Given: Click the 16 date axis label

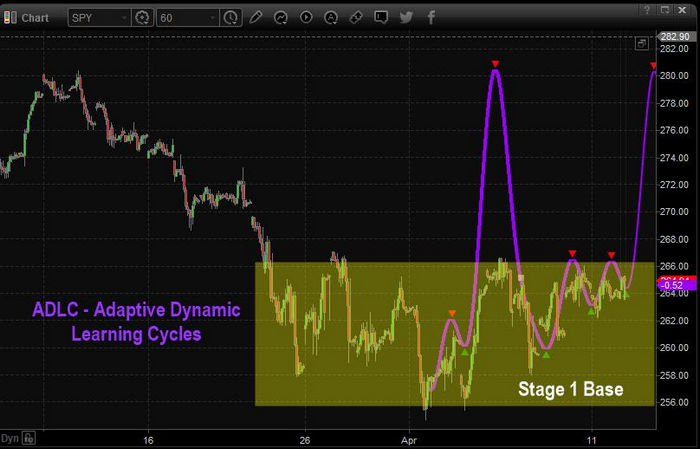Looking at the screenshot, I should pyautogui.click(x=148, y=441).
